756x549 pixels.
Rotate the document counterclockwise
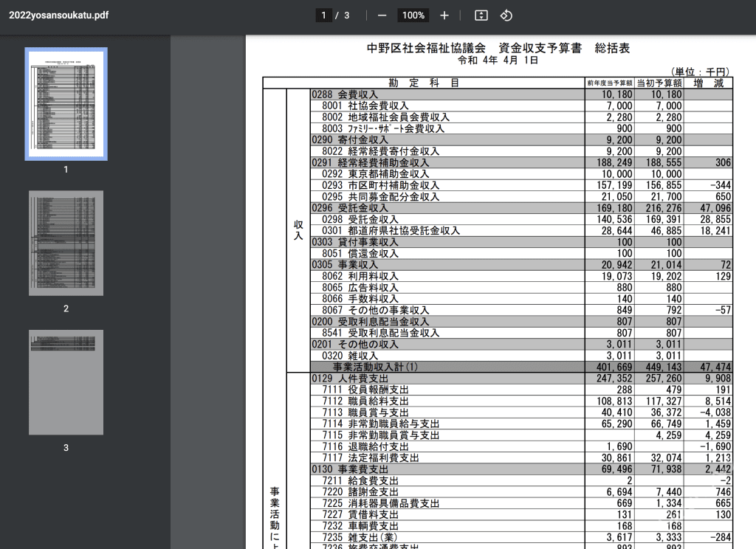[506, 15]
